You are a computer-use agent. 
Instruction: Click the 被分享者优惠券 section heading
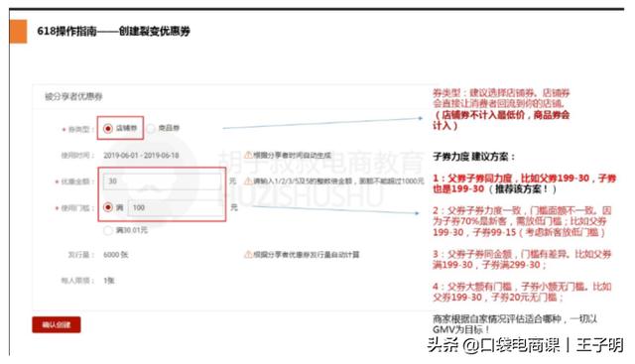pyautogui.click(x=73, y=96)
